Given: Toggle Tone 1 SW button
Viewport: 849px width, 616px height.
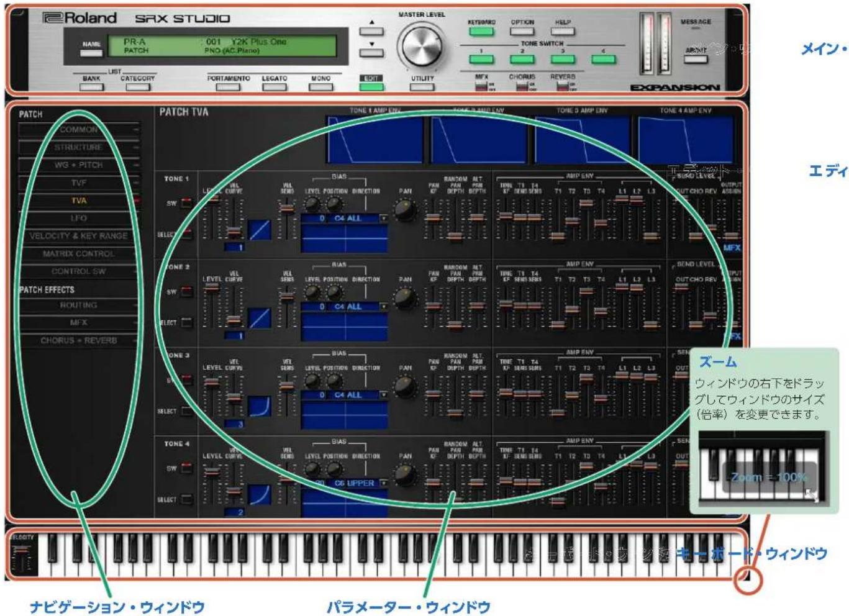Looking at the screenshot, I should point(186,203).
